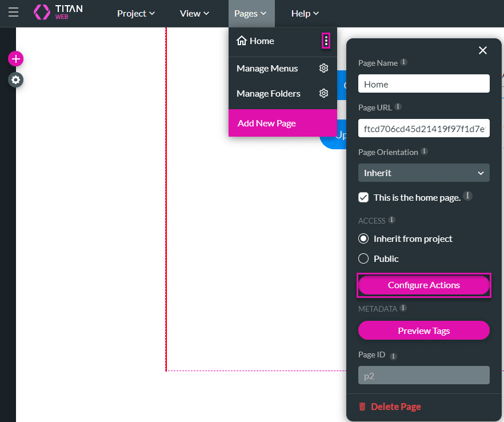Open the View menu

coord(194,13)
